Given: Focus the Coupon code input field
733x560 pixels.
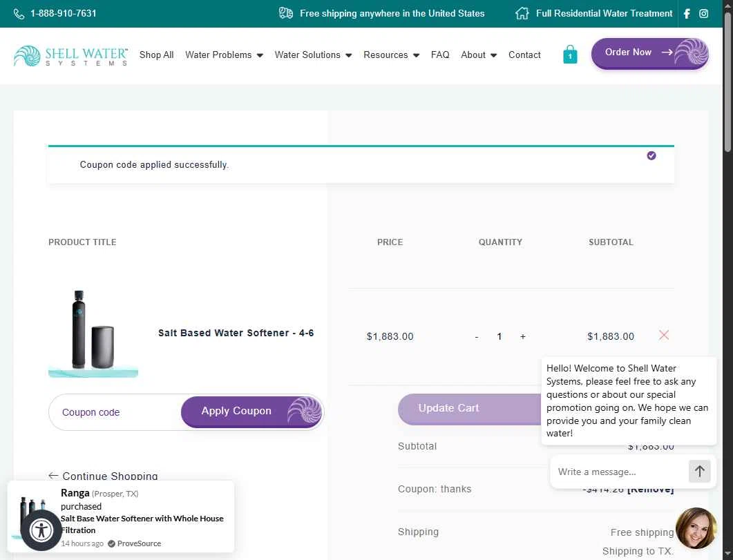Looking at the screenshot, I should point(115,412).
